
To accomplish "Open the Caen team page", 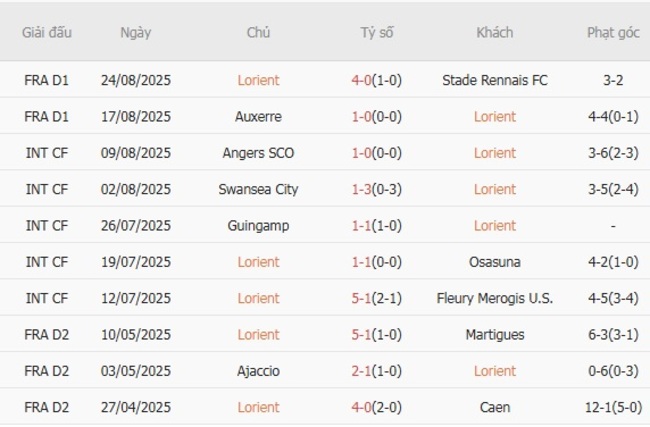I will pyautogui.click(x=495, y=407).
